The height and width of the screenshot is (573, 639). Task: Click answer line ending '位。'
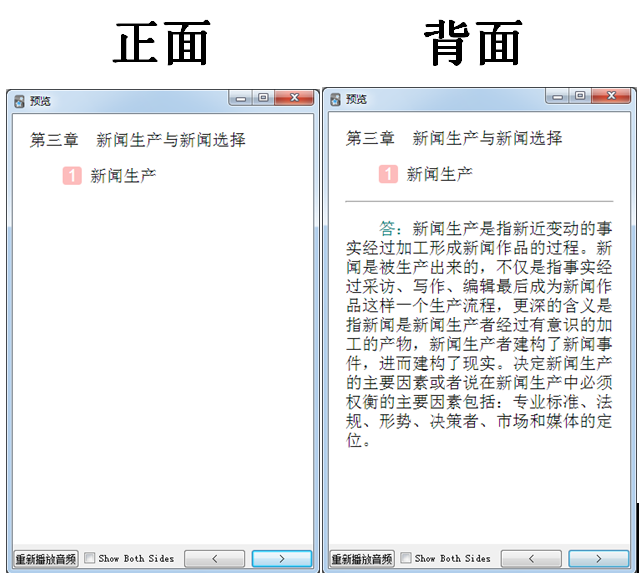pyautogui.click(x=359, y=440)
